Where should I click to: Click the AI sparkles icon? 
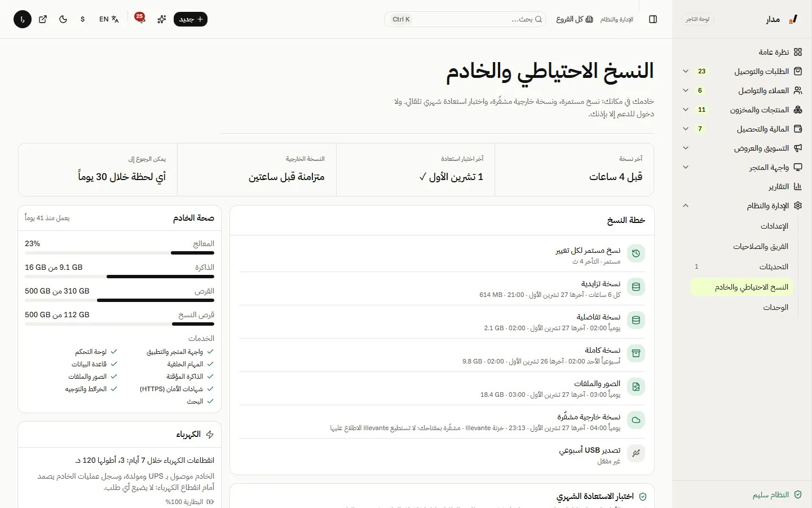(x=162, y=19)
